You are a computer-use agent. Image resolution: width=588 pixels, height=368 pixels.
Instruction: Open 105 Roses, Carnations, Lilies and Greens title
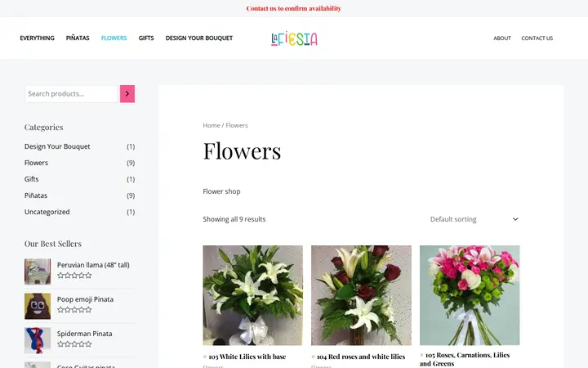(x=465, y=359)
